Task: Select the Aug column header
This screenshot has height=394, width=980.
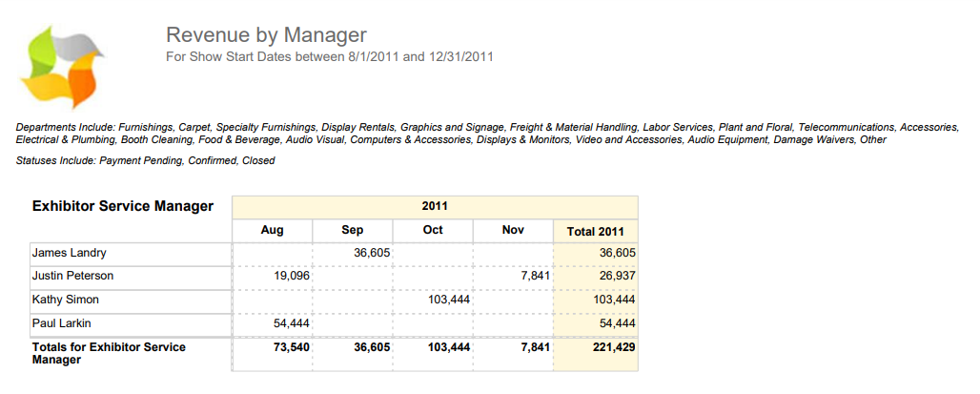Action: click(272, 230)
